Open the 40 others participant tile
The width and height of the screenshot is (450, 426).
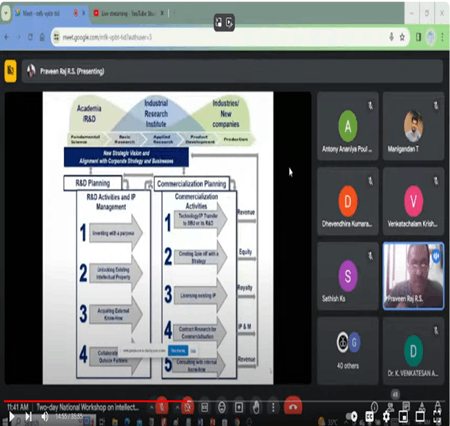pyautogui.click(x=348, y=351)
